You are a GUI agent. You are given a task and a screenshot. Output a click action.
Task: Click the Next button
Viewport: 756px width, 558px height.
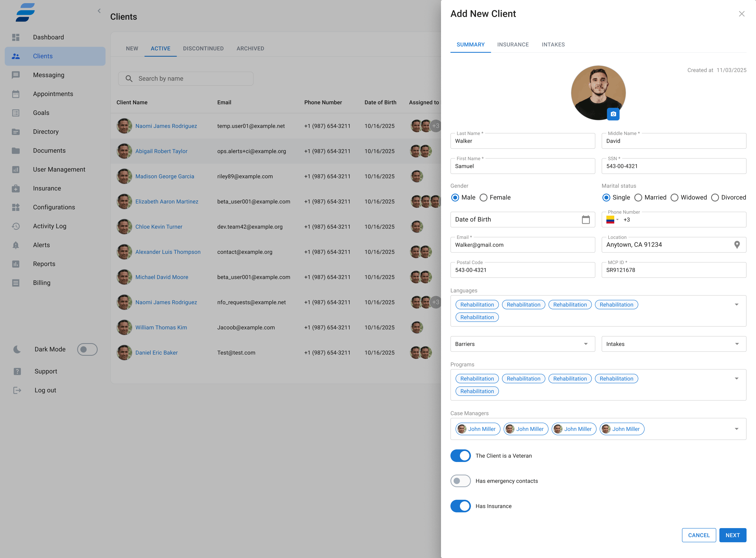tap(732, 535)
